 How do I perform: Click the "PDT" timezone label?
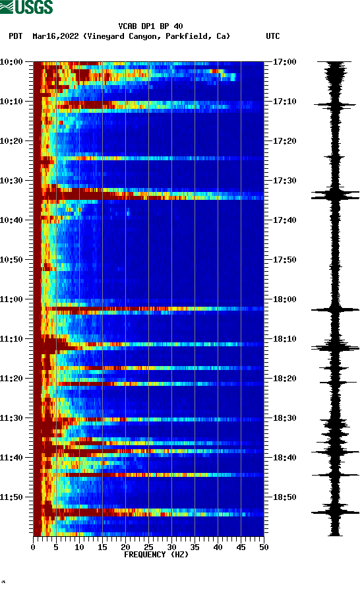coord(16,36)
